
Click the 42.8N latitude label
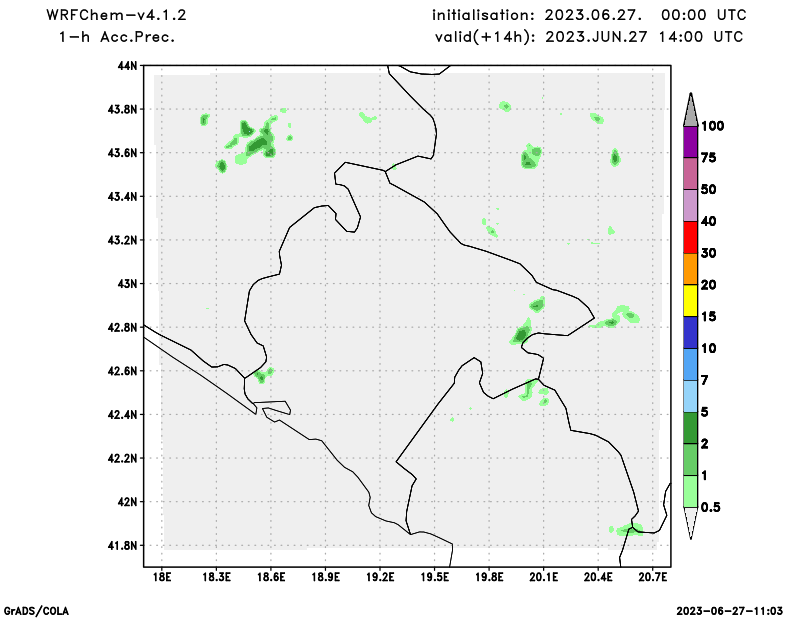click(x=122, y=327)
